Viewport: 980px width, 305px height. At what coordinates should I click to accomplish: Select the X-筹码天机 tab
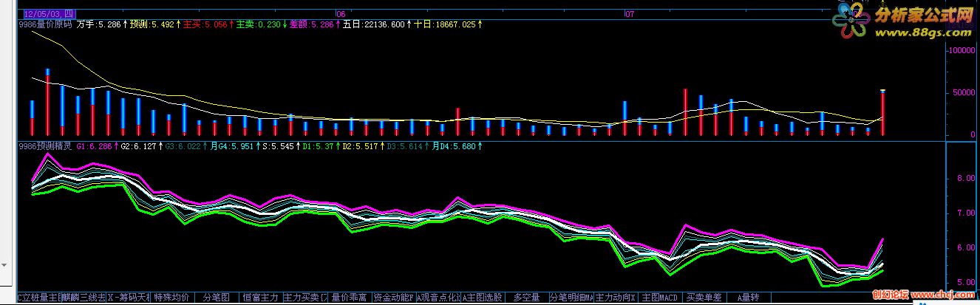(x=128, y=298)
